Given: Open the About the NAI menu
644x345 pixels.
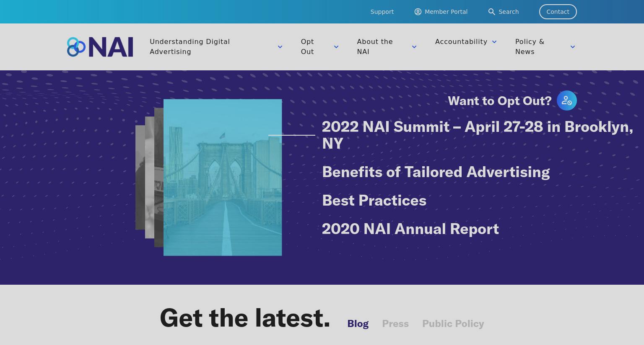Looking at the screenshot, I should [x=375, y=46].
